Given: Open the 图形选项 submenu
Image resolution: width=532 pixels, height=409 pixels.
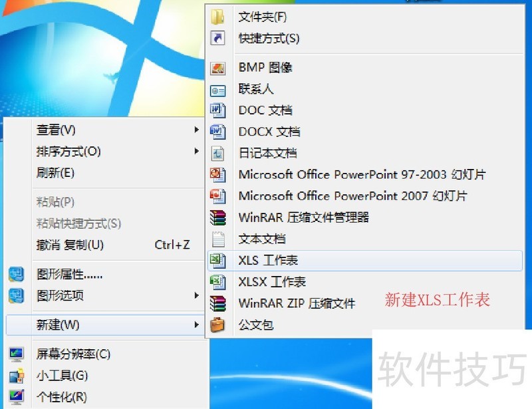Looking at the screenshot, I should pyautogui.click(x=196, y=295).
